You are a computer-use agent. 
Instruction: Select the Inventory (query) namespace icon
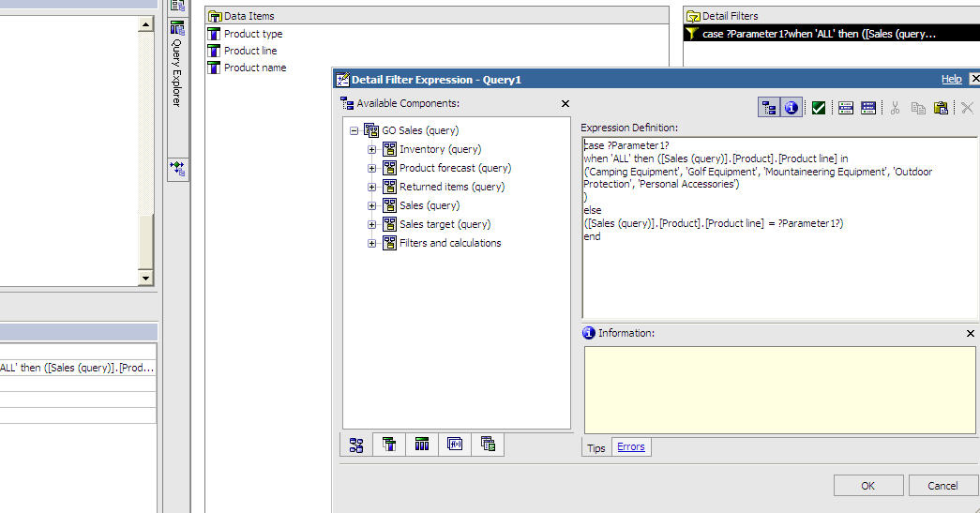click(389, 149)
